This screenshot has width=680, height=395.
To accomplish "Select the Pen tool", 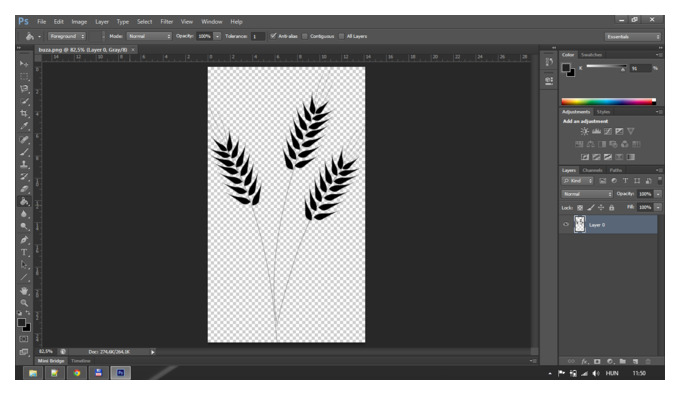I will coord(24,239).
